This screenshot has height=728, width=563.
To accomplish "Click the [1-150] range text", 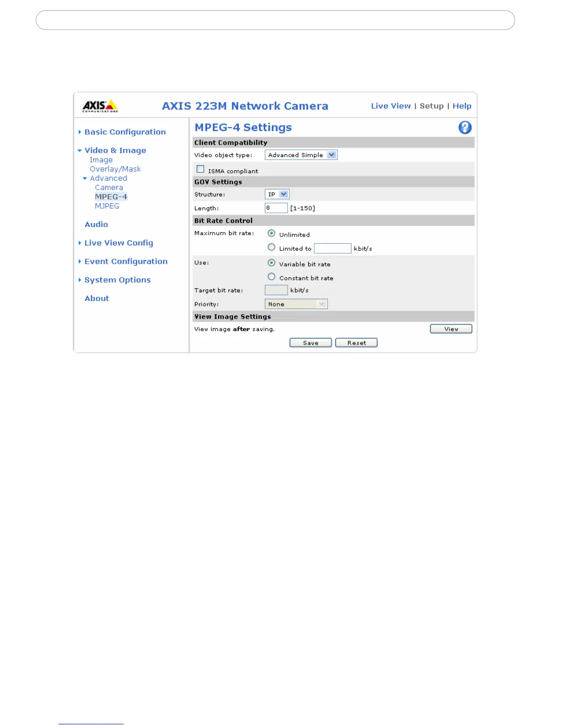I will (x=303, y=208).
